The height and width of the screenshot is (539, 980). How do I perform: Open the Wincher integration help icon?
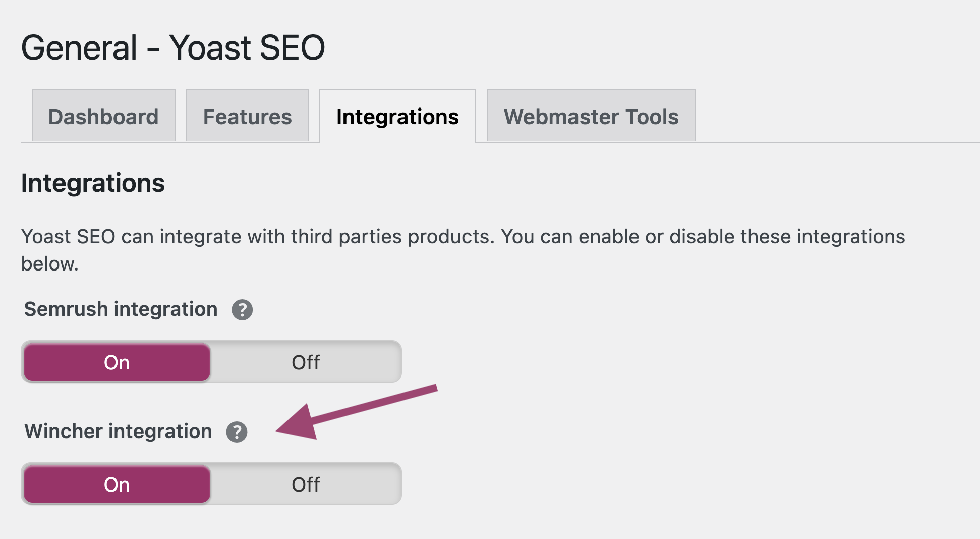(237, 432)
